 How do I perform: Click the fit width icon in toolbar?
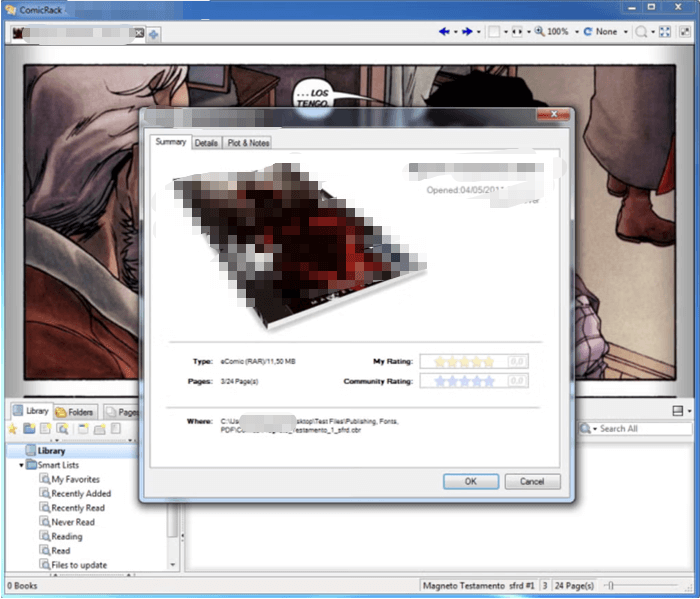point(517,32)
